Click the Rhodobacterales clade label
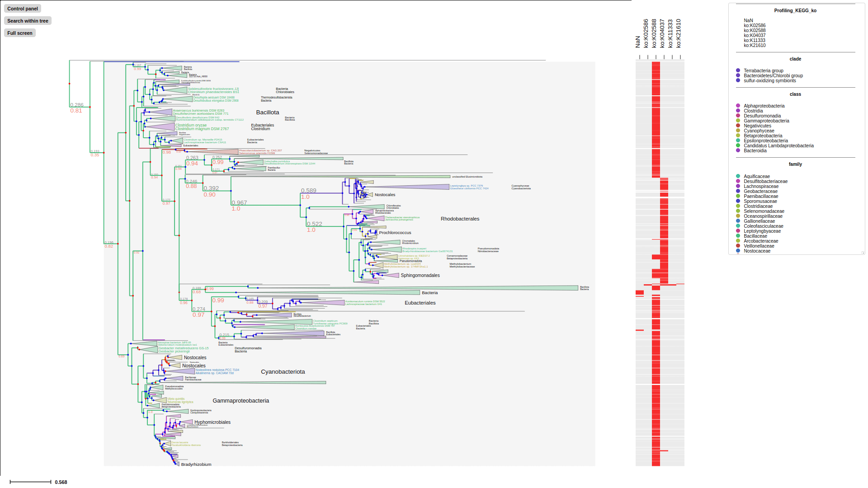This screenshot has width=868, height=488. 460,219
